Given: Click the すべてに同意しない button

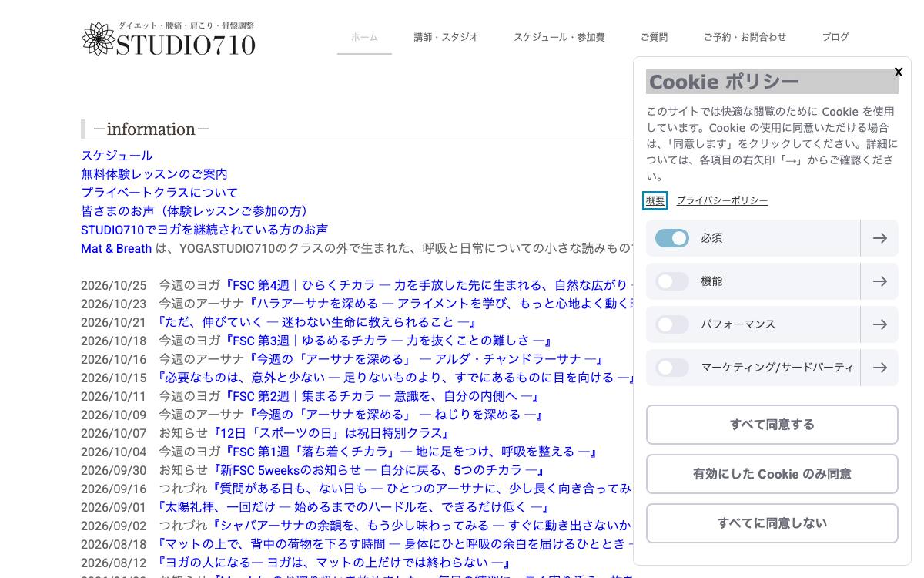Looking at the screenshot, I should click(772, 523).
